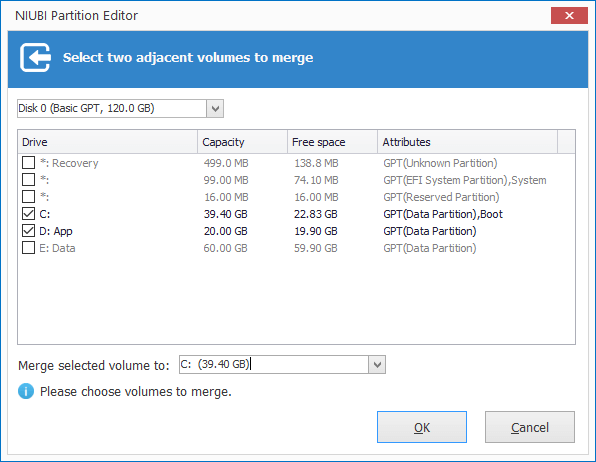
Task: Tick the Recovery partition checkbox
Action: [29, 163]
